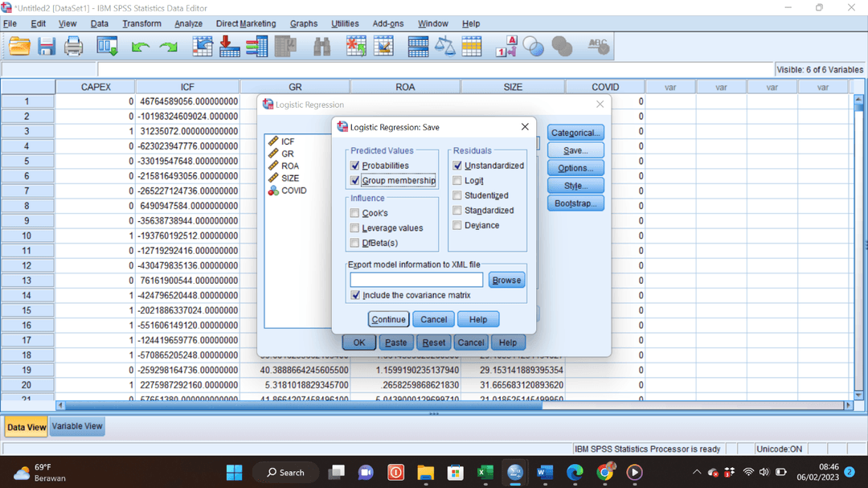Toggle Include the covariance matrix checkbox
Image resolution: width=868 pixels, height=488 pixels.
pyautogui.click(x=355, y=295)
